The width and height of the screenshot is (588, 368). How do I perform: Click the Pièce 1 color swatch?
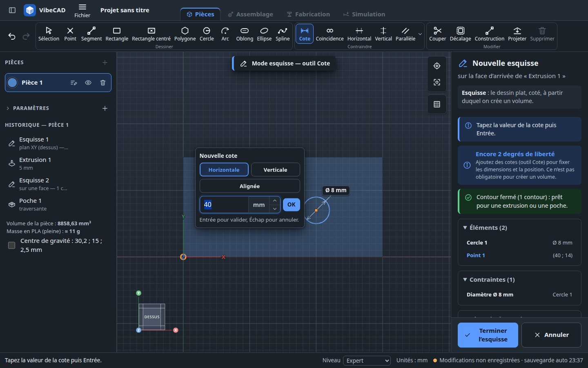[12, 83]
